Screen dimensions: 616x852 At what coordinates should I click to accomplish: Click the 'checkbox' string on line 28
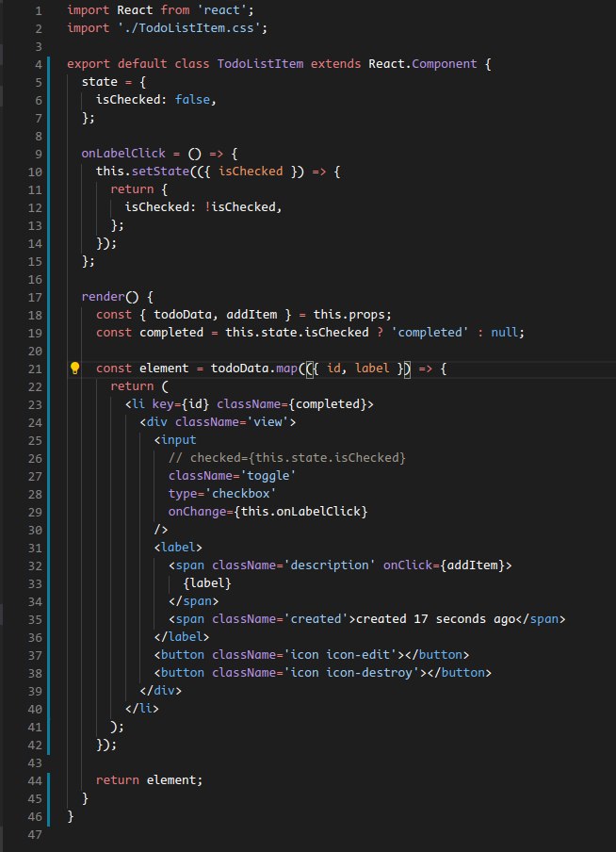(x=240, y=495)
